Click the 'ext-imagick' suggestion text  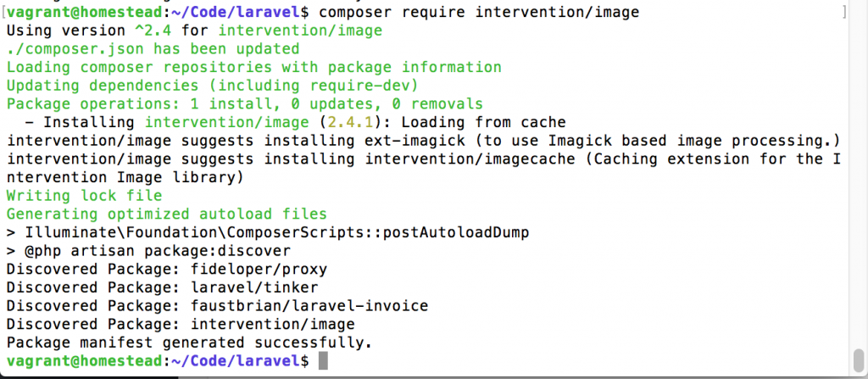coord(415,141)
